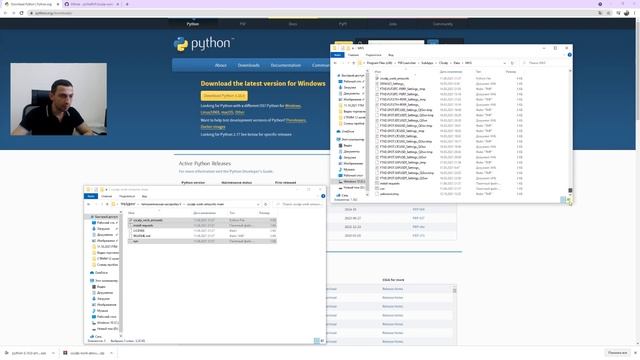Open Музыка folder in lower Explorer sidebar

(x=100, y=311)
